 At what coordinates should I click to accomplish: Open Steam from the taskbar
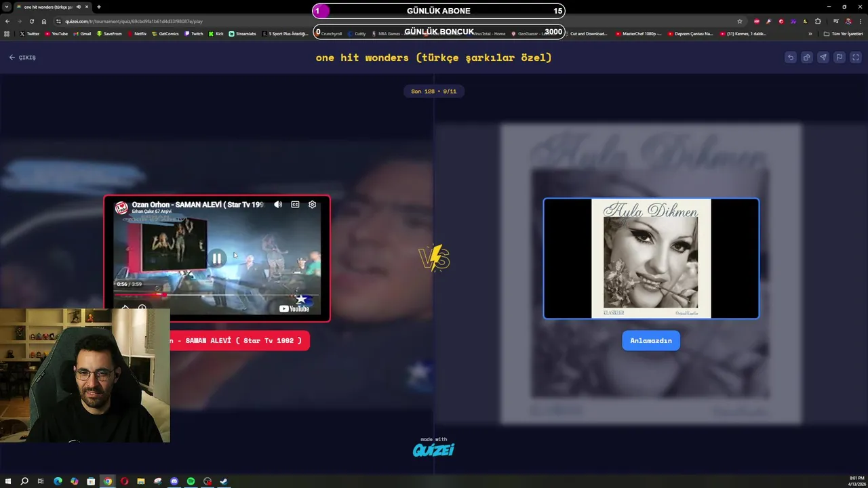[x=224, y=481]
